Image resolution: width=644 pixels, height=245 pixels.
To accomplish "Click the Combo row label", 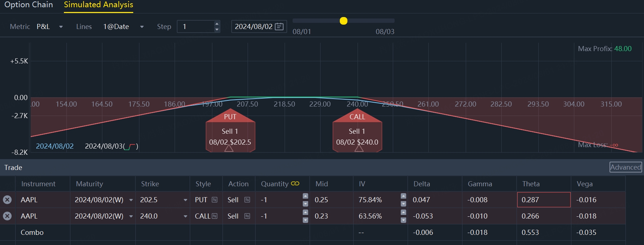I will pos(32,232).
